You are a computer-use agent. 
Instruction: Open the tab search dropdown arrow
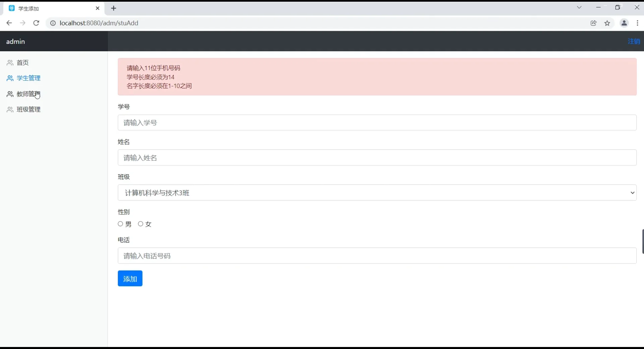tap(579, 7)
